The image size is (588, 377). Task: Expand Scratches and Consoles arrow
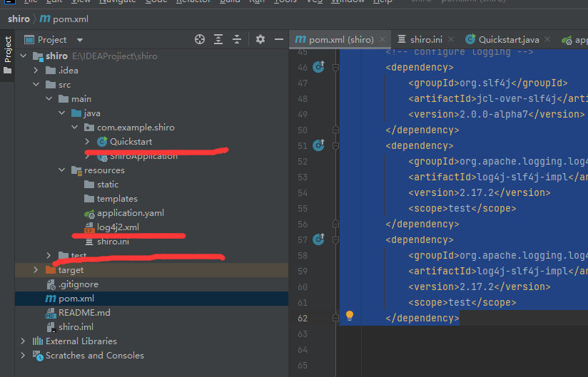[23, 355]
